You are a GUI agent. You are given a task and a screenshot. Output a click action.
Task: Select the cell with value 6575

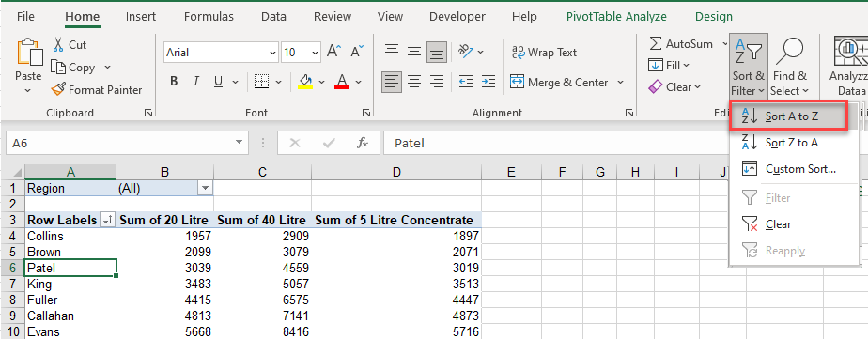[x=263, y=300]
